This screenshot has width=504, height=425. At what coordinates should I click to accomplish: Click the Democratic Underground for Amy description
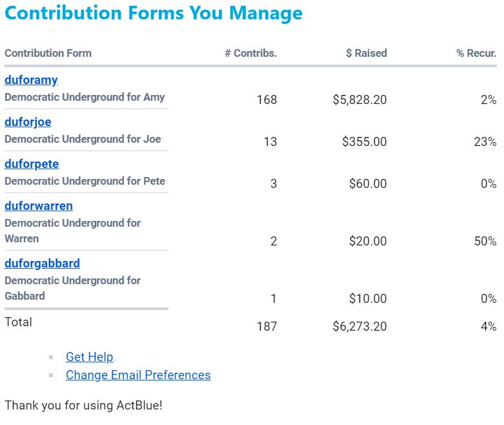click(x=85, y=98)
